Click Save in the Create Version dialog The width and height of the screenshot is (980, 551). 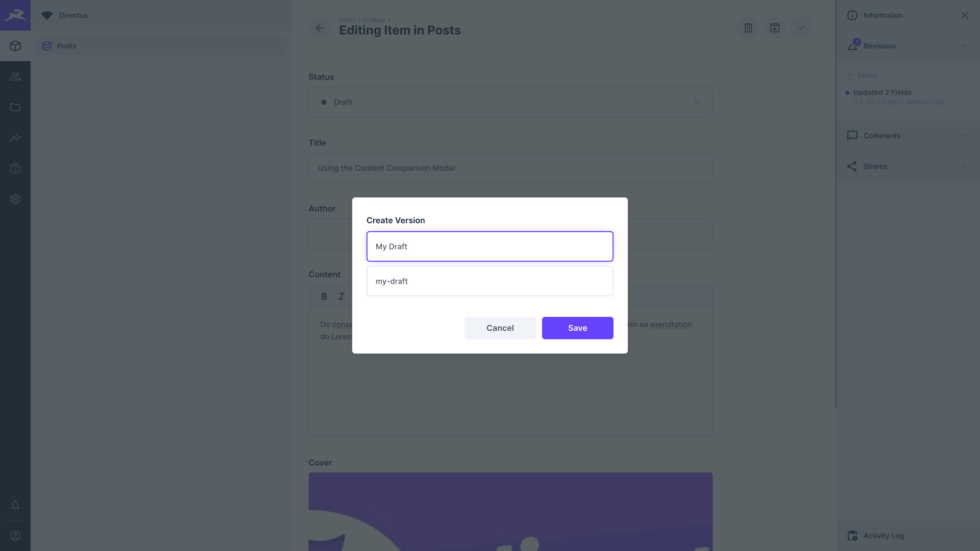(577, 328)
